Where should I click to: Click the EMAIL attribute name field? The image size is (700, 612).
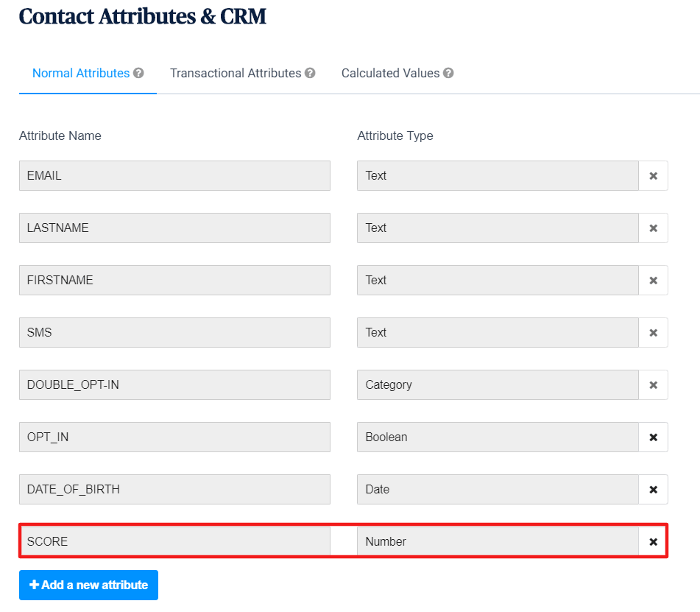[x=174, y=175]
